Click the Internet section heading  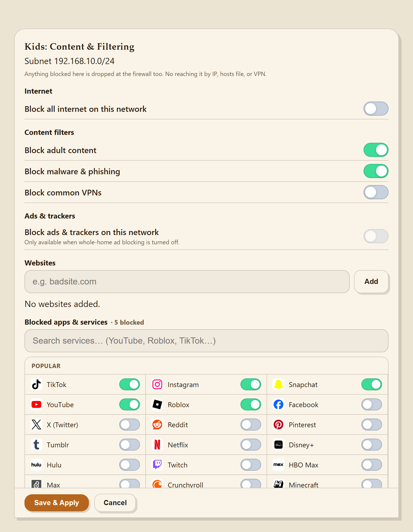(x=38, y=91)
